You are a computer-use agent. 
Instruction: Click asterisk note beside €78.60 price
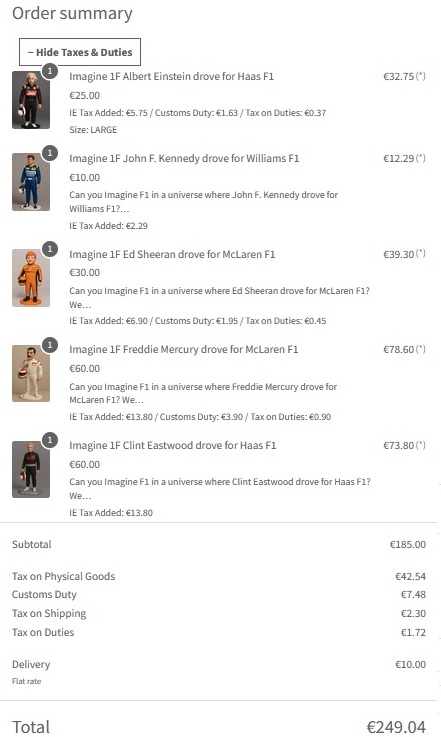click(421, 349)
